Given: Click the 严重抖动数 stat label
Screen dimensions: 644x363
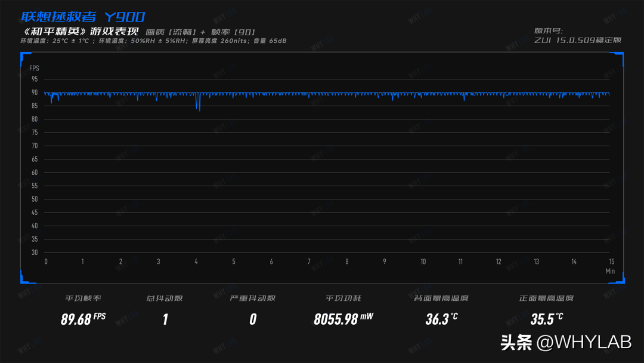Looking at the screenshot, I should [253, 298].
